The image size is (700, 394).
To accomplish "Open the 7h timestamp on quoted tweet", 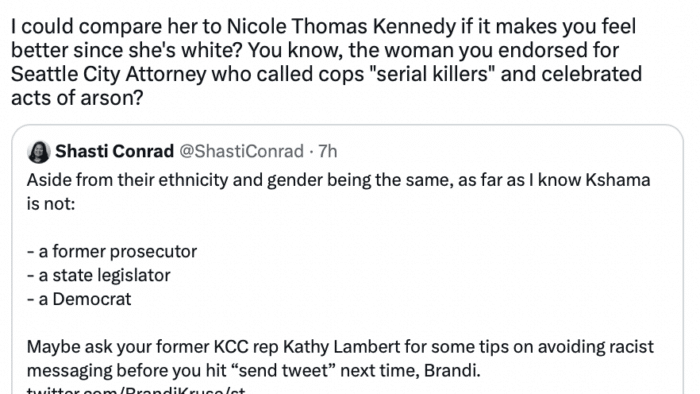I will click(328, 152).
